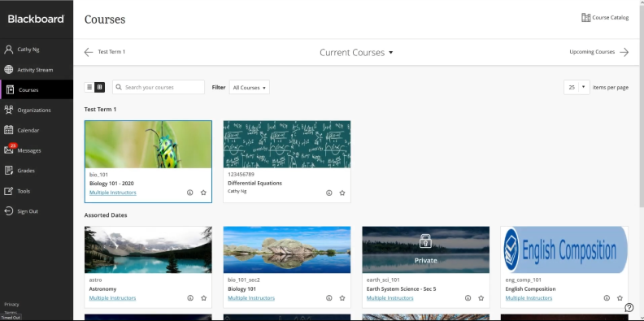Open course info for Astronomy
This screenshot has width=644, height=321.
click(x=190, y=298)
